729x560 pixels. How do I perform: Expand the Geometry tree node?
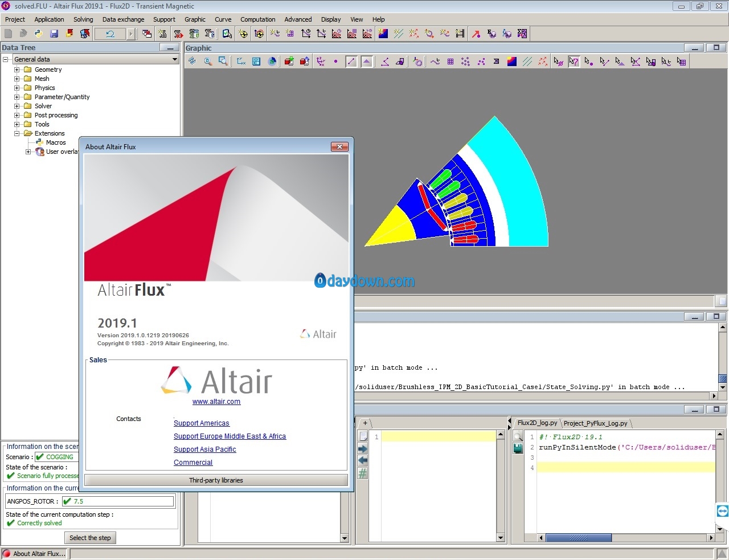point(17,70)
